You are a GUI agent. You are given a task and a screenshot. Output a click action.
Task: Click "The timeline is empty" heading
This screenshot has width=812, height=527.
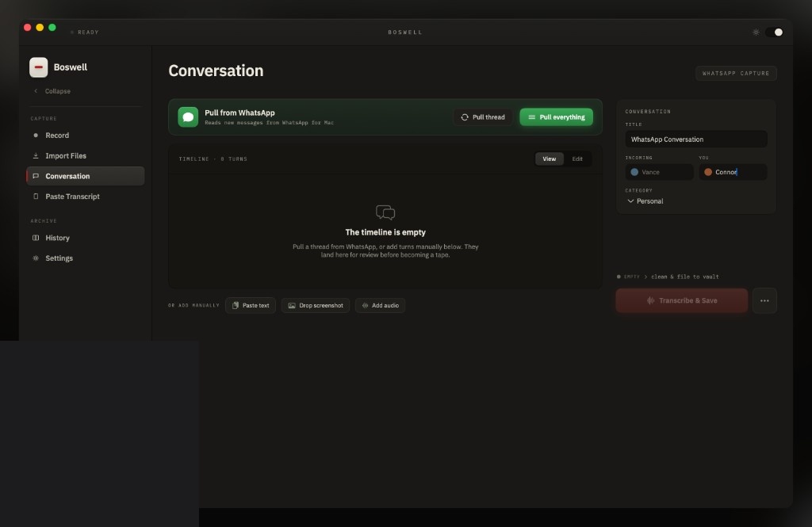point(385,232)
